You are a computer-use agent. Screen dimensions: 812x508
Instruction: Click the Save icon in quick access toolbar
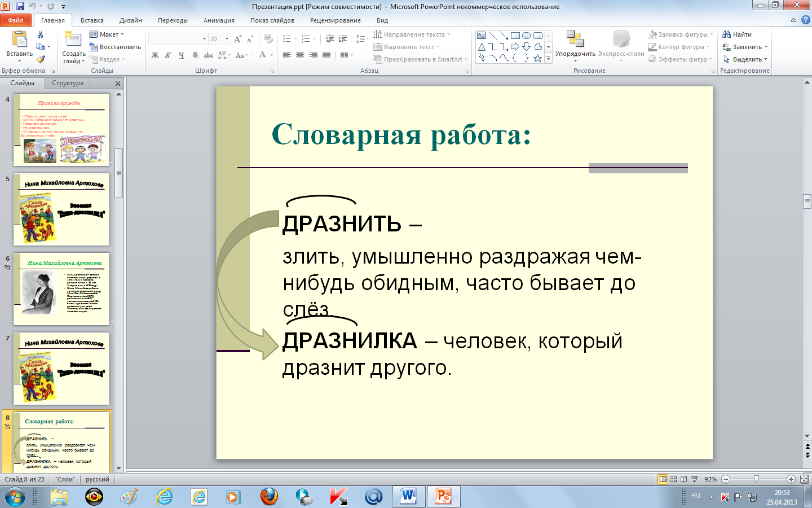point(20,6)
